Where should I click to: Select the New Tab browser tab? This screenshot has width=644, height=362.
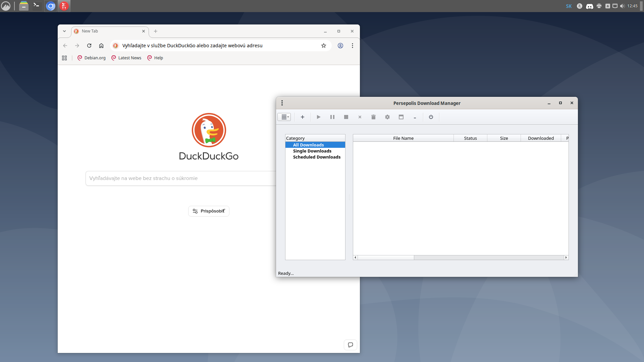pyautogui.click(x=110, y=31)
